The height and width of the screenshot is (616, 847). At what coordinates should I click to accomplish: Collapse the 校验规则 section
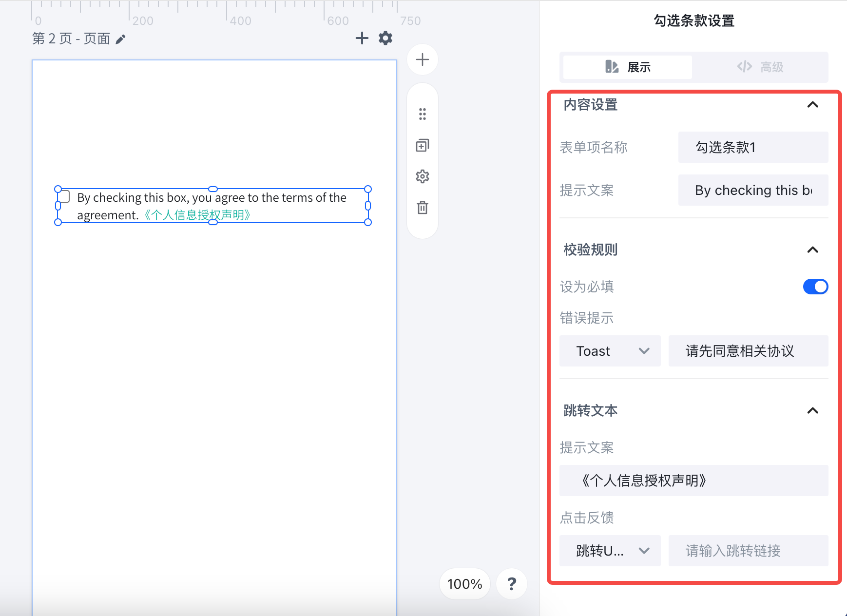812,250
